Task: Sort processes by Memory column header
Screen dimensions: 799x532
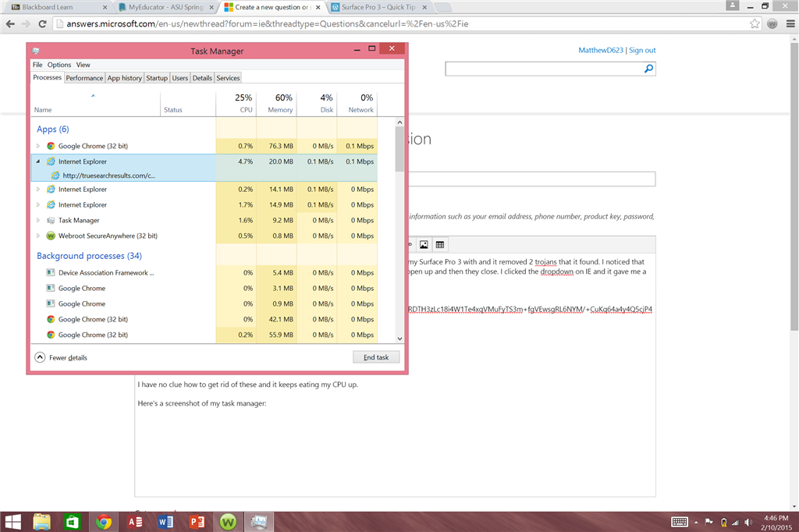Action: point(277,104)
